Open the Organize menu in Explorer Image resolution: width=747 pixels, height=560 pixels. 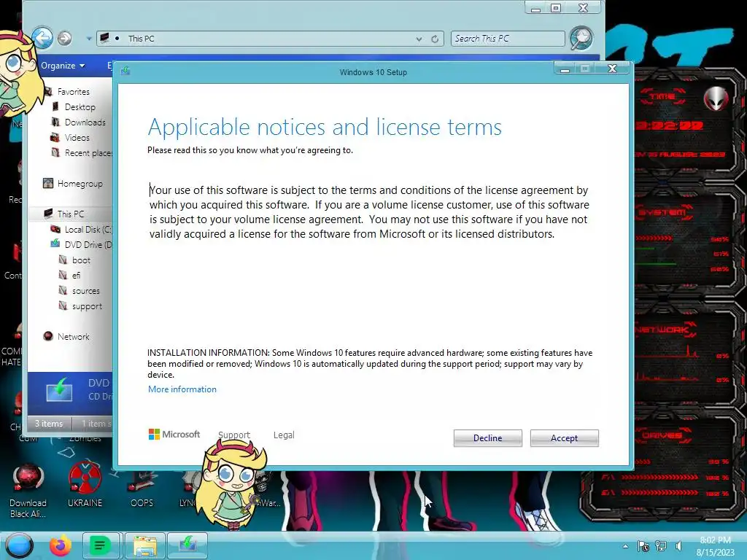click(63, 66)
